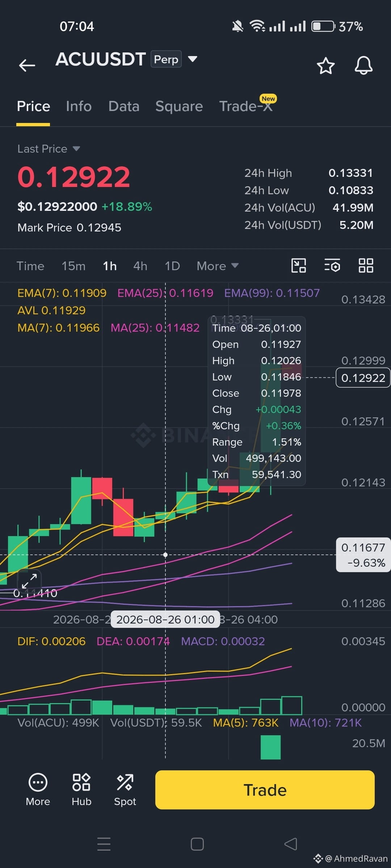Tap the EMA(99) indicator label
Image resolution: width=391 pixels, height=868 pixels.
[272, 293]
